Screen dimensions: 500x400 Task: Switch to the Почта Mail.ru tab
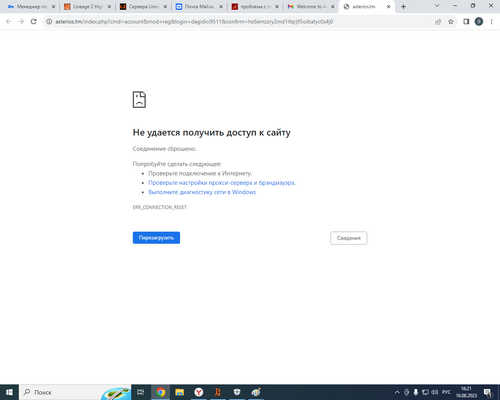click(x=199, y=7)
